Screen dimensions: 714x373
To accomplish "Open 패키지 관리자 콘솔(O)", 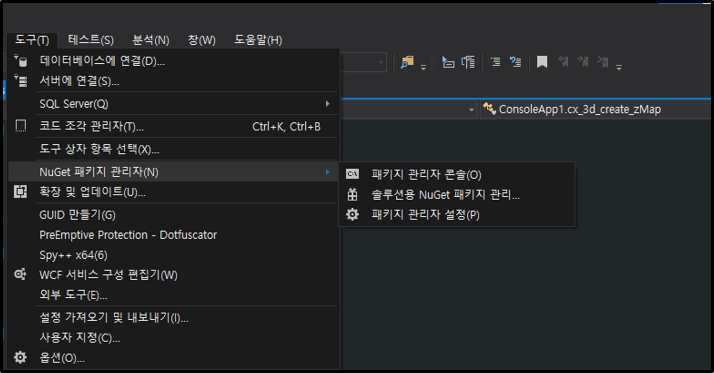I will (x=457, y=174).
